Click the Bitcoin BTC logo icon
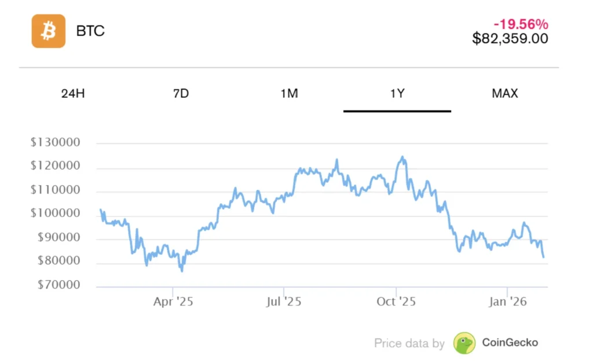 (48, 31)
